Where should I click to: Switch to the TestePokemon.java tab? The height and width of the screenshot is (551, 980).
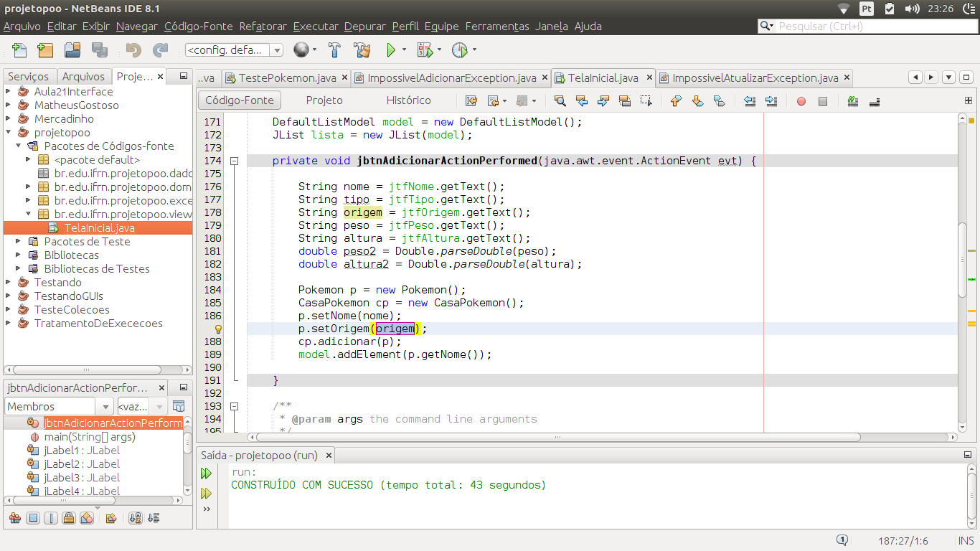(286, 77)
